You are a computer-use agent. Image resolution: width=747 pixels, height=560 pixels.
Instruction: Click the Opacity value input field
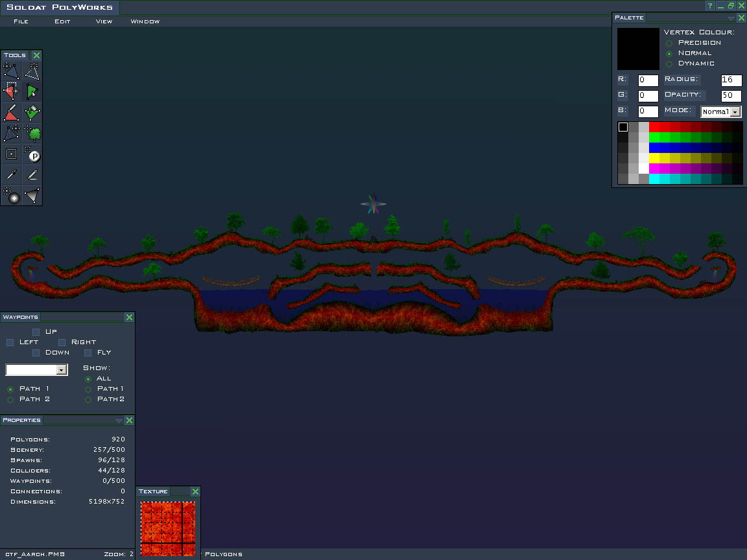coord(731,96)
